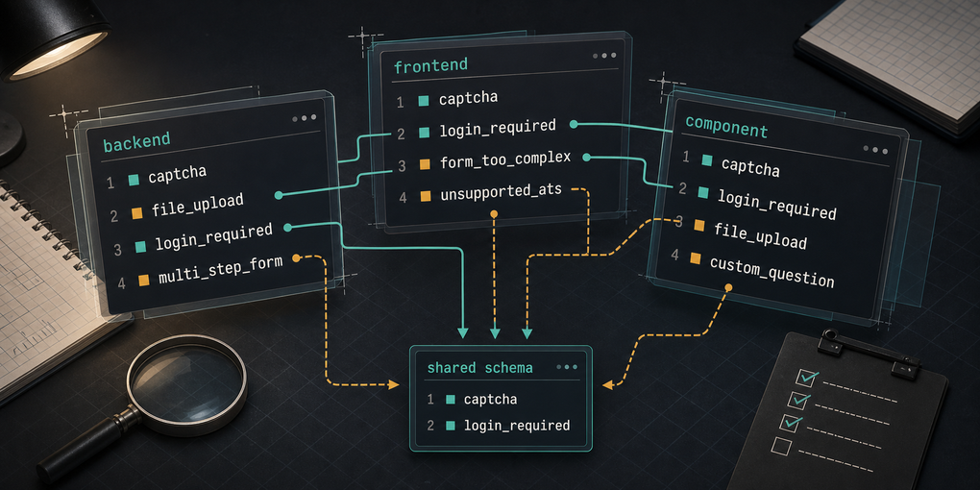Click the green square beside component login_required
Viewport: 980px width, 490px height.
pos(702,192)
